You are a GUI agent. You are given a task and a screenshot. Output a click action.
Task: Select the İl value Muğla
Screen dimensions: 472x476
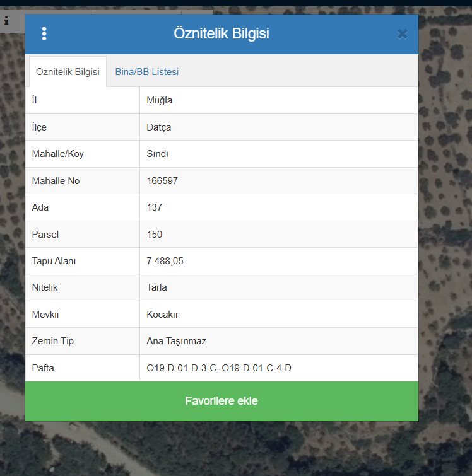click(x=159, y=100)
